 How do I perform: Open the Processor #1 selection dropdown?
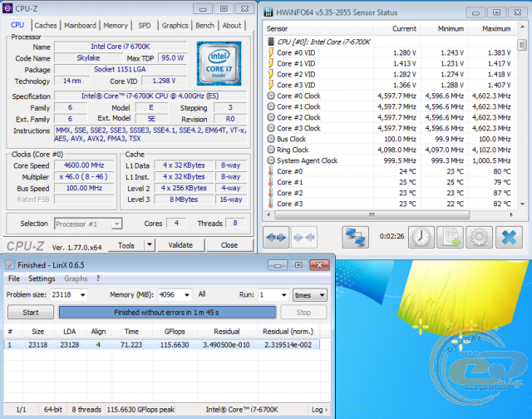116,224
